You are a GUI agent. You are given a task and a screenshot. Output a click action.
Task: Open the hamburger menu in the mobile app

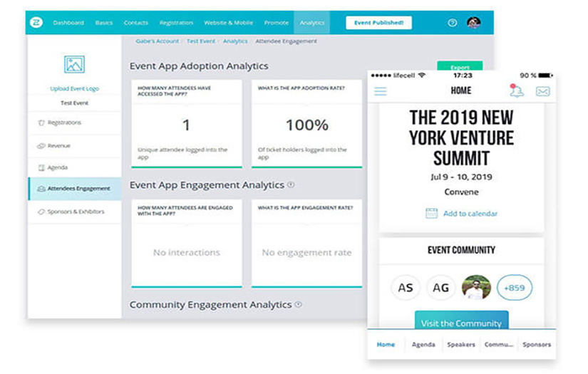point(381,91)
